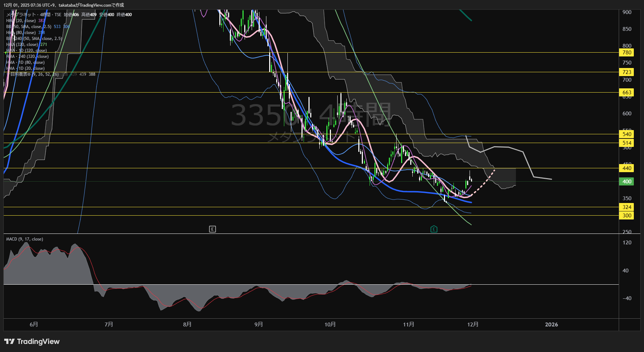Click the TradingView logo
The width and height of the screenshot is (644, 352).
pos(32,341)
